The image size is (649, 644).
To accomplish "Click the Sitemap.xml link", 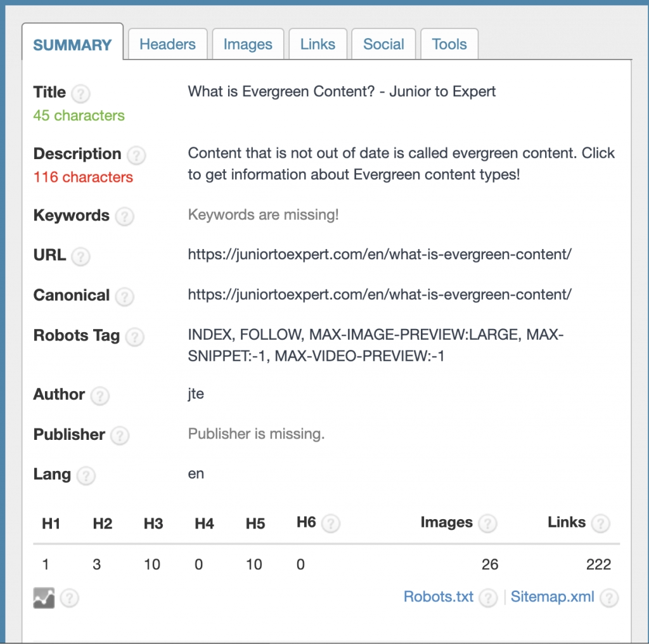I will point(552,596).
